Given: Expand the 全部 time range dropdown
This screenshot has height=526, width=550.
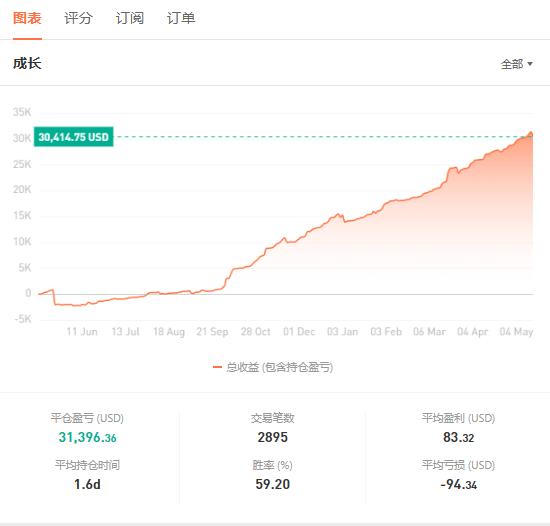Looking at the screenshot, I should click(517, 64).
